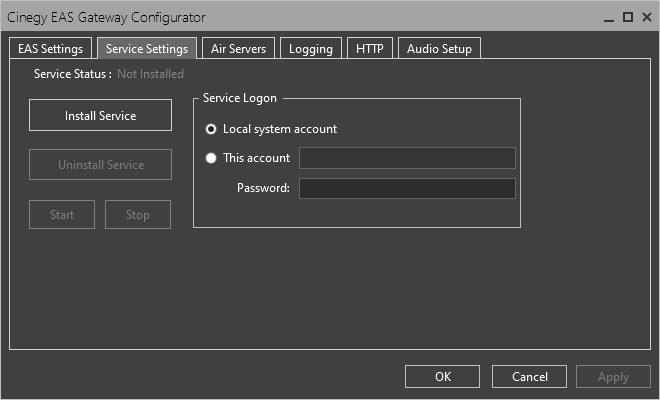This screenshot has height=400, width=660.
Task: Minimize the Configurator window
Action: 609,18
